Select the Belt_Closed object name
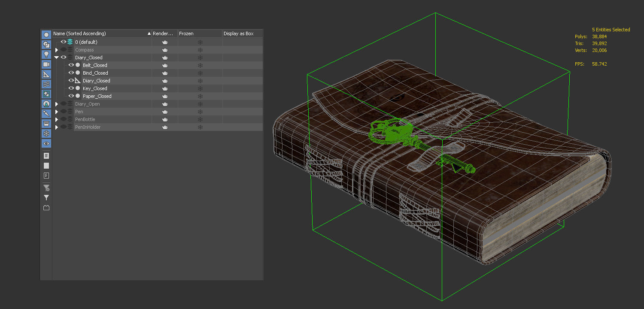This screenshot has width=644, height=309. click(x=95, y=65)
